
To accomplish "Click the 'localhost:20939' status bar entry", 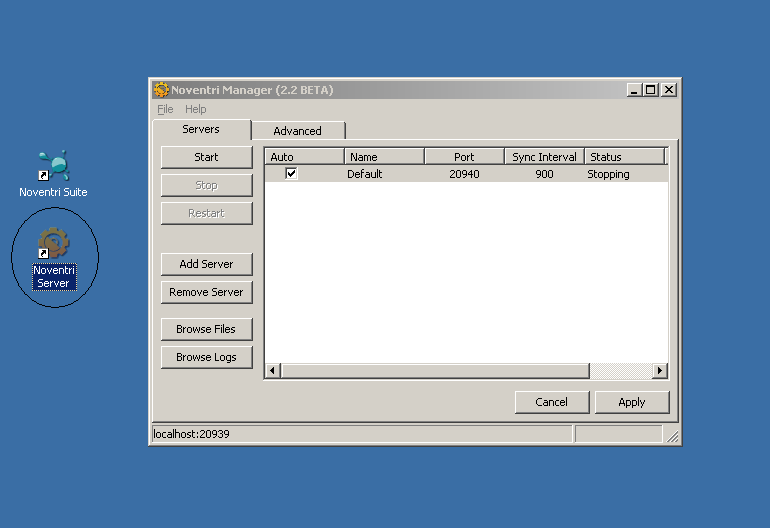I will (x=362, y=434).
